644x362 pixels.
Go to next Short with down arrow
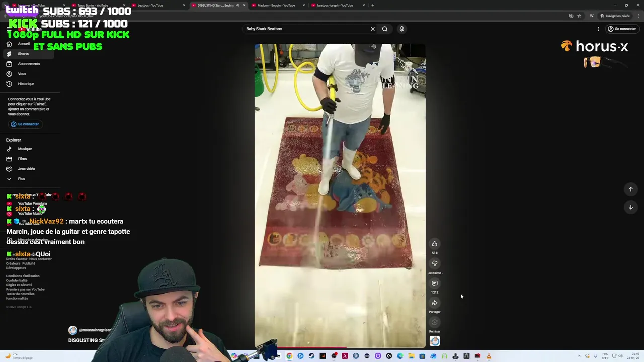tap(631, 207)
